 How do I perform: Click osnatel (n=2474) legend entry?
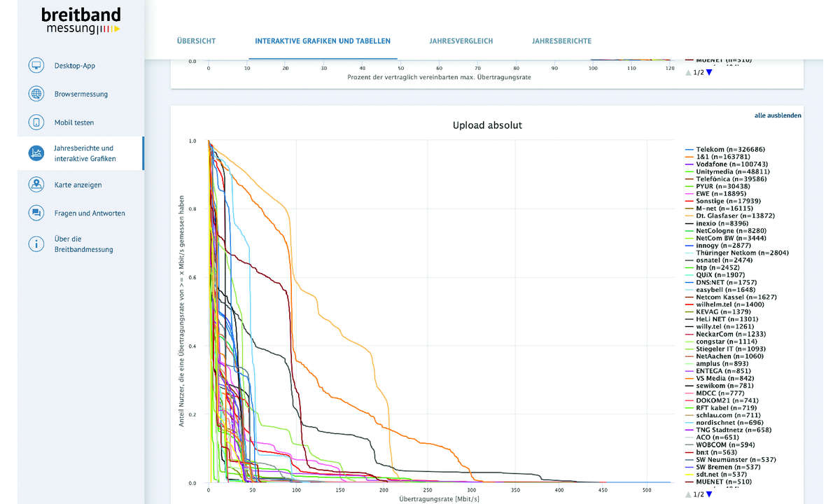(x=719, y=260)
